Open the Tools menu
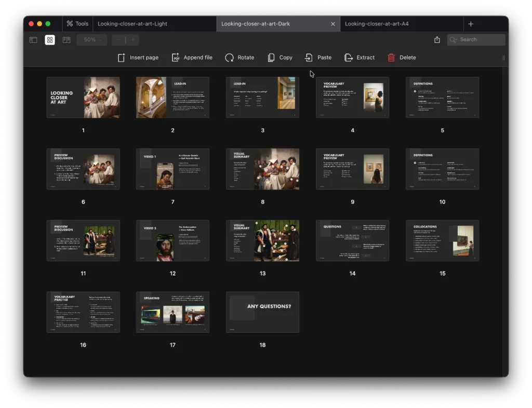Viewport: 532px width, 408px height. [x=77, y=23]
